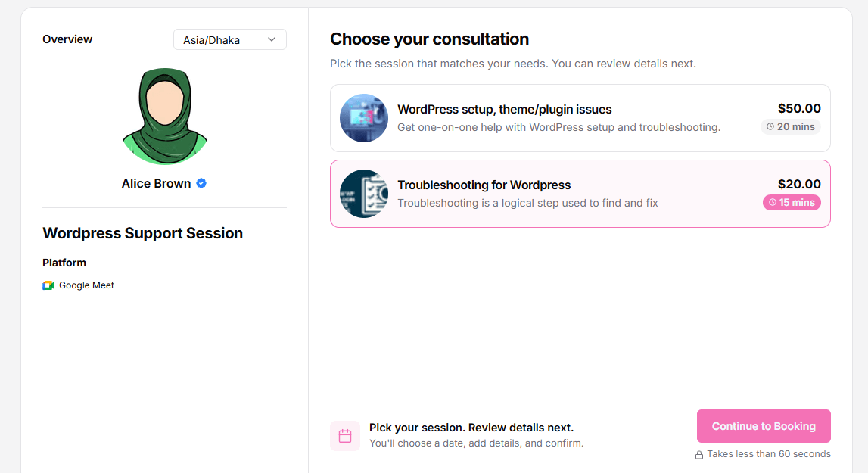Click the lock icon near 'Takes less than 60 seconds'
868x473 pixels.
pos(699,455)
